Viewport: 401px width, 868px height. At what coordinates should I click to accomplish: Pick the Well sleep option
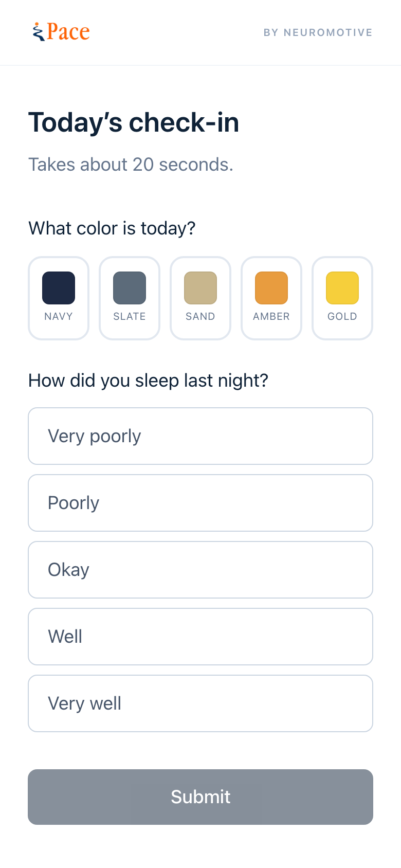[x=200, y=637]
